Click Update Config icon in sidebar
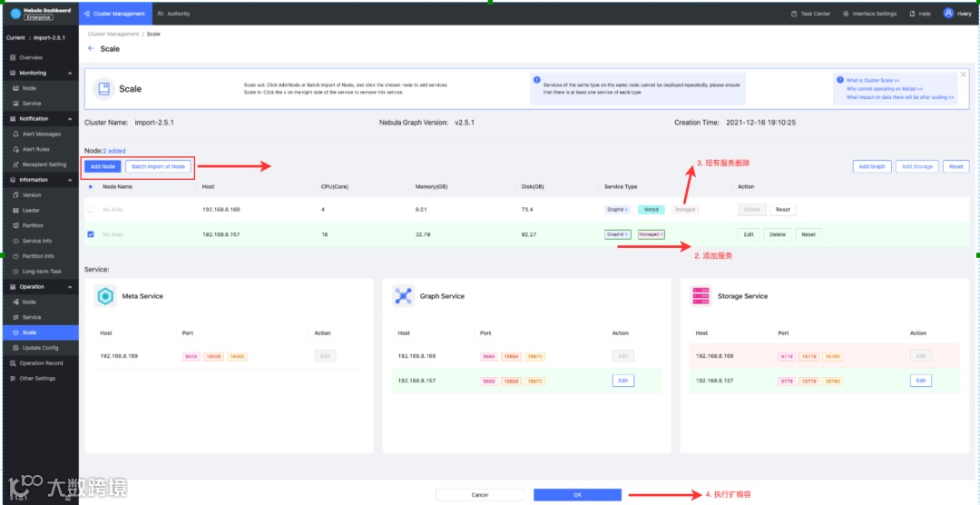The height and width of the screenshot is (505, 980). [16, 348]
